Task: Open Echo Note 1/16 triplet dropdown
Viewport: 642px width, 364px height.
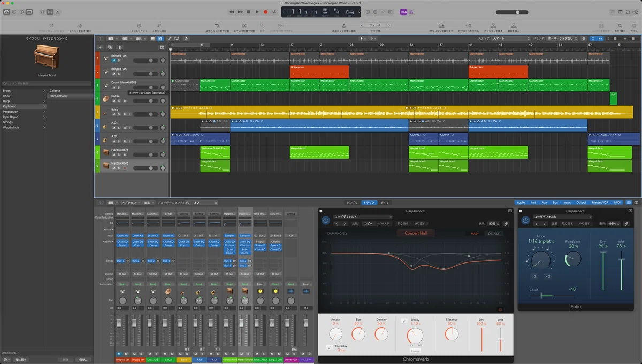Action: coord(541,241)
